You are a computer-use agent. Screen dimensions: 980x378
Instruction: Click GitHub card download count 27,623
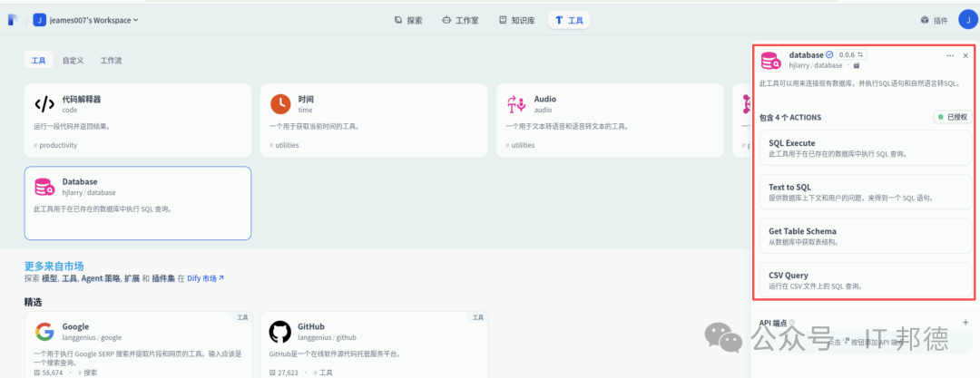click(284, 373)
